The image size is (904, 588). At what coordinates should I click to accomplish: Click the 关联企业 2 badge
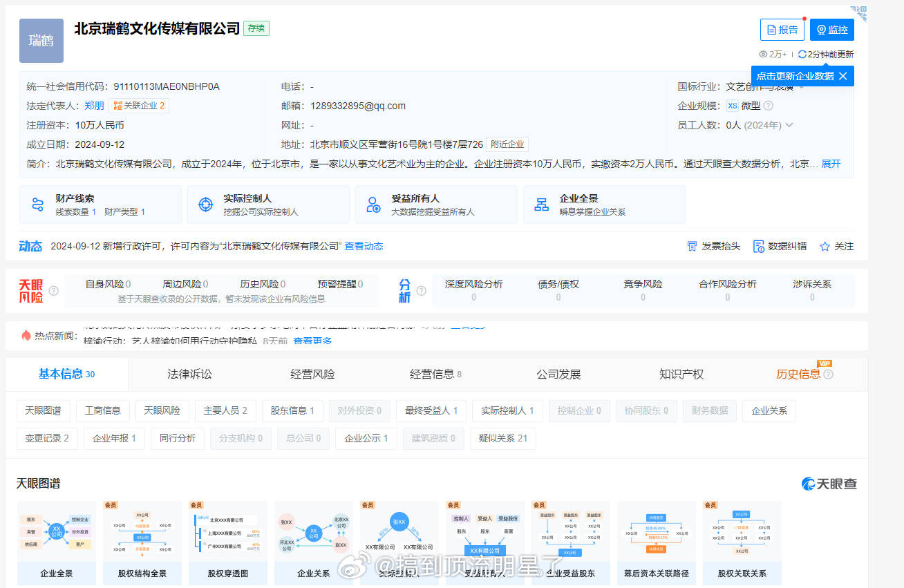[139, 106]
